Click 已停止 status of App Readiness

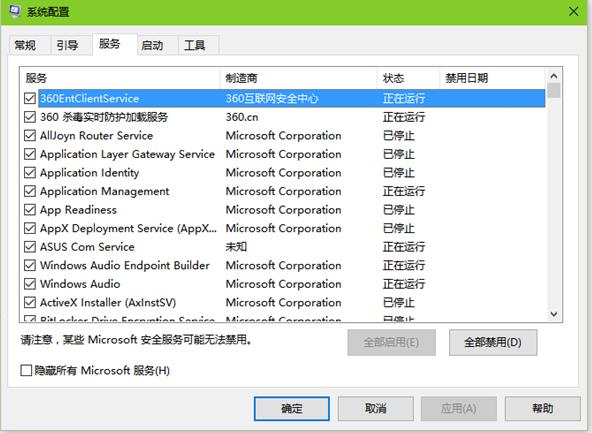pyautogui.click(x=399, y=210)
